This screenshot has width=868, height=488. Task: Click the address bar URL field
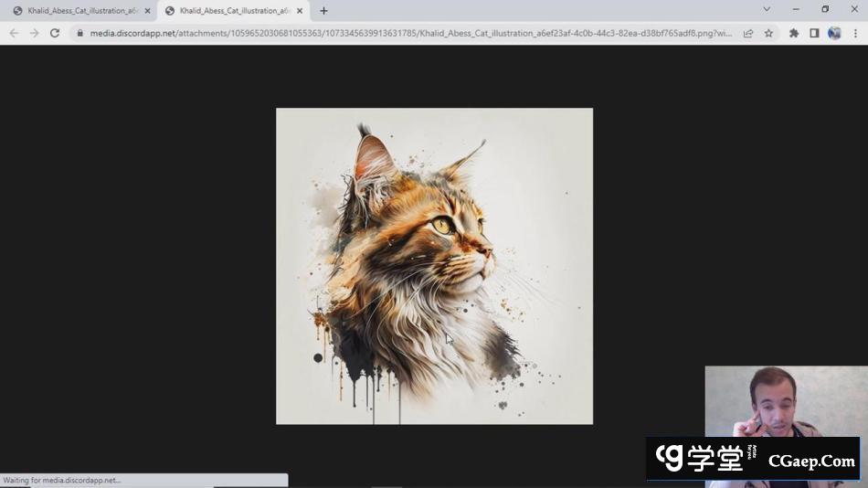[411, 33]
